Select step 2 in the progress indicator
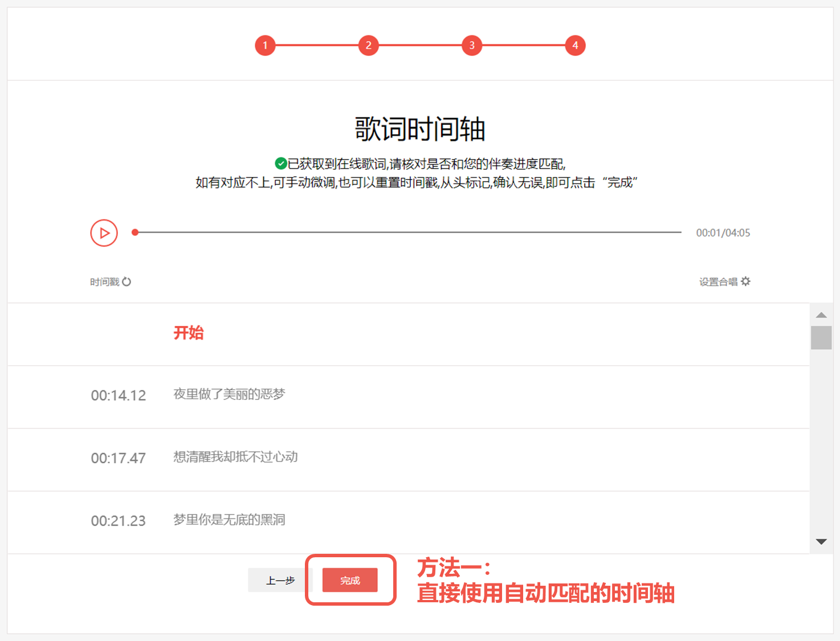840x641 pixels. (368, 45)
